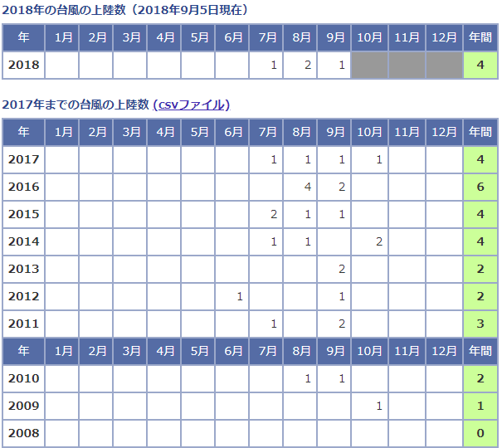The height and width of the screenshot is (448, 502).
Task: Click the August 2016 cell showing 4
Action: click(x=300, y=187)
